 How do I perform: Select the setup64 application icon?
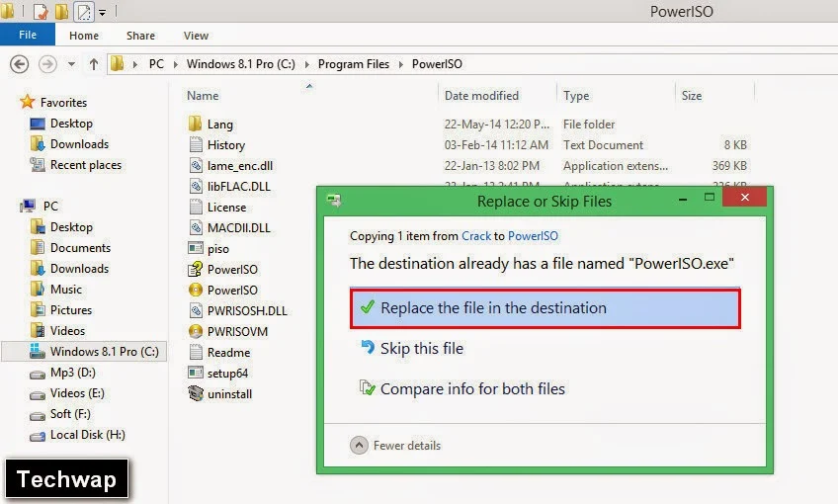(196, 373)
